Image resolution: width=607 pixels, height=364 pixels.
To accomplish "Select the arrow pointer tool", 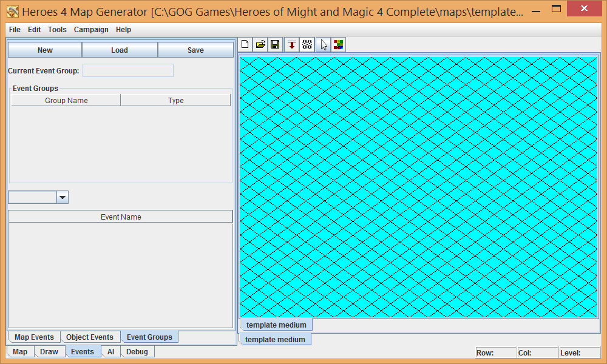I will tap(324, 44).
